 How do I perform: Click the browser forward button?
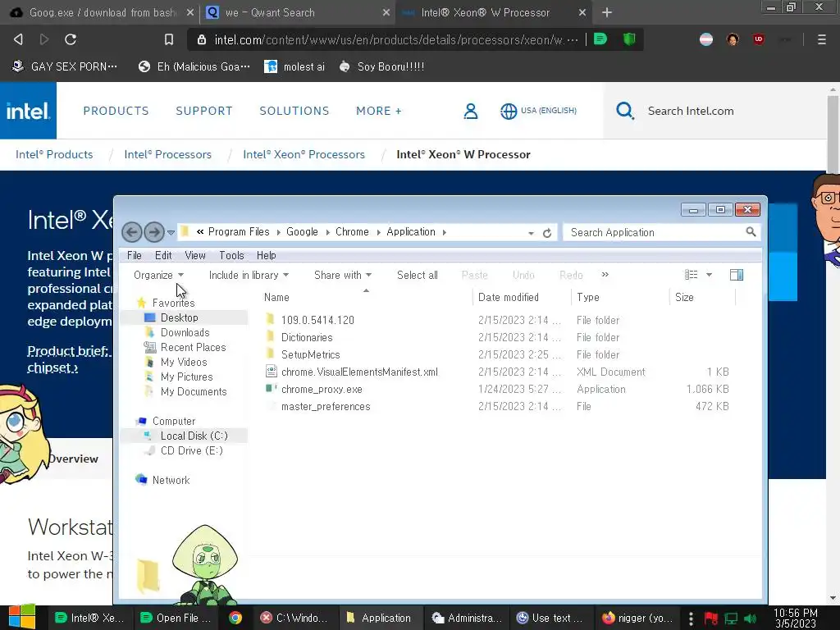click(x=44, y=39)
